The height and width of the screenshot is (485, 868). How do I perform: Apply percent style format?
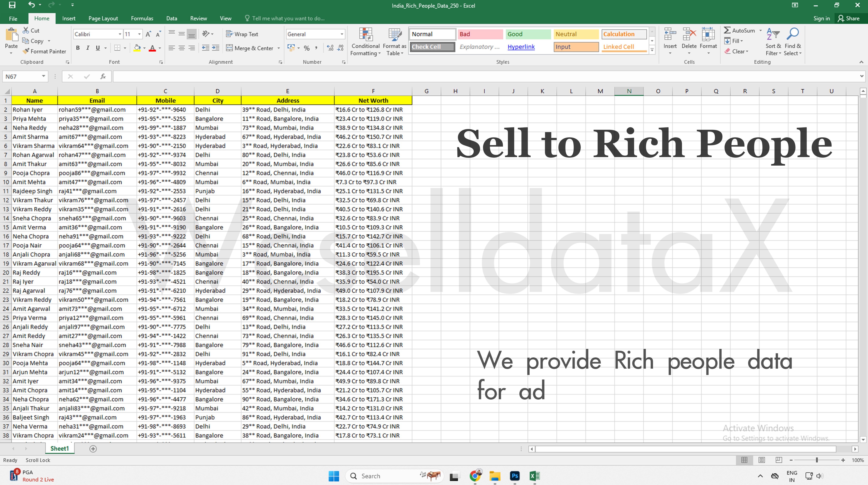pos(307,48)
